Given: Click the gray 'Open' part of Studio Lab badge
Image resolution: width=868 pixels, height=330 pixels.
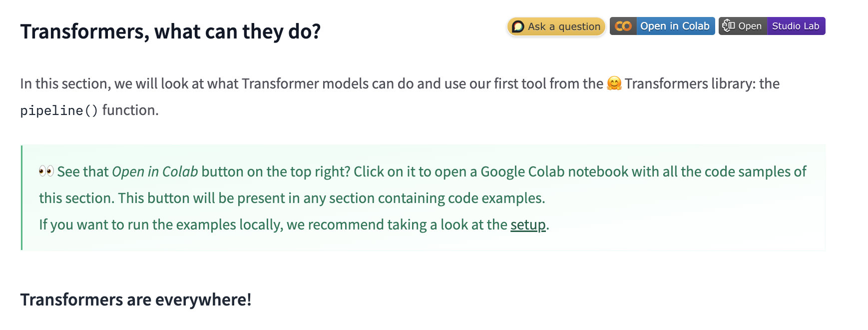Looking at the screenshot, I should tap(750, 26).
